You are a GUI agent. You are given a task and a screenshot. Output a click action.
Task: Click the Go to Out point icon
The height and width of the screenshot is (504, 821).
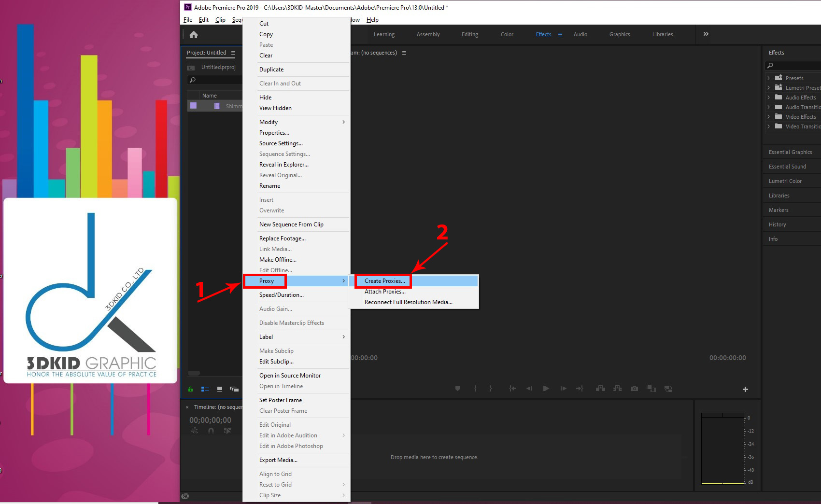click(580, 389)
